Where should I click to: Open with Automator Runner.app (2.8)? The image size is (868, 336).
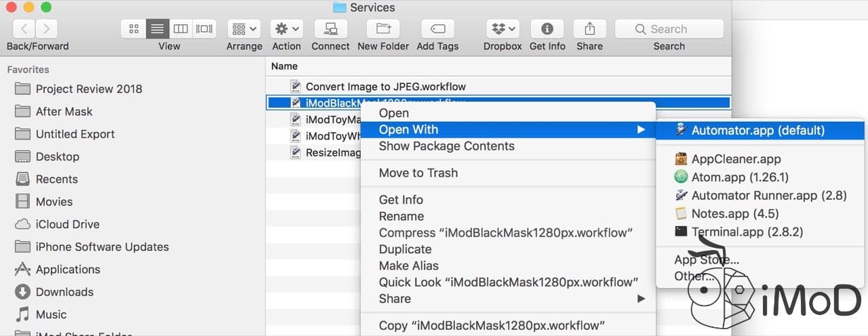point(760,196)
